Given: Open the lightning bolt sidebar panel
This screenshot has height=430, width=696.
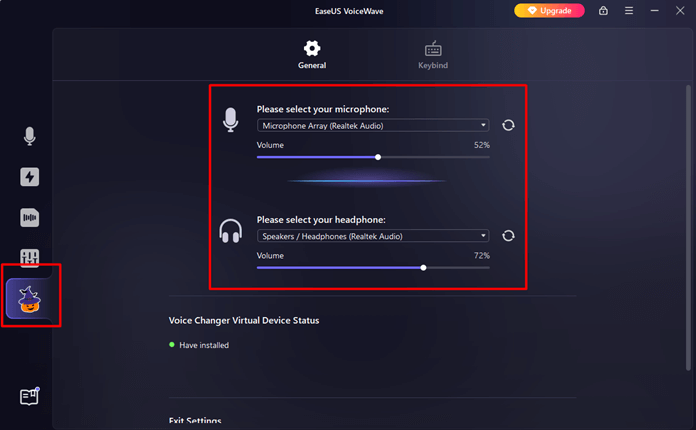Looking at the screenshot, I should (30, 177).
